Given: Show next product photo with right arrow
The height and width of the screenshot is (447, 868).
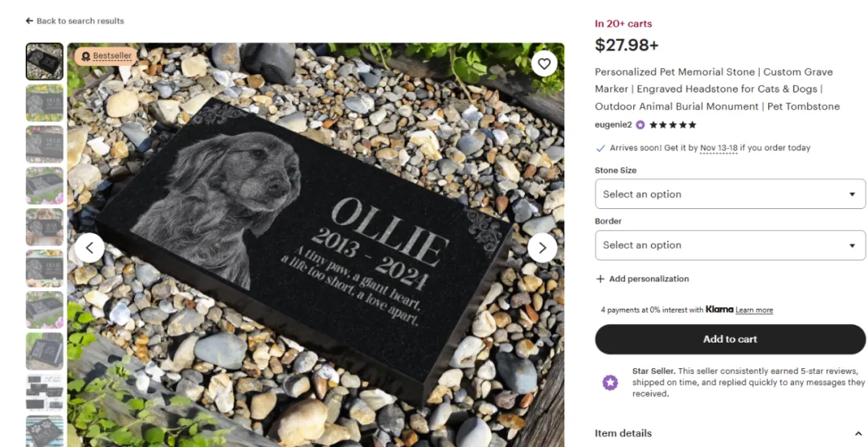Looking at the screenshot, I should pos(542,248).
